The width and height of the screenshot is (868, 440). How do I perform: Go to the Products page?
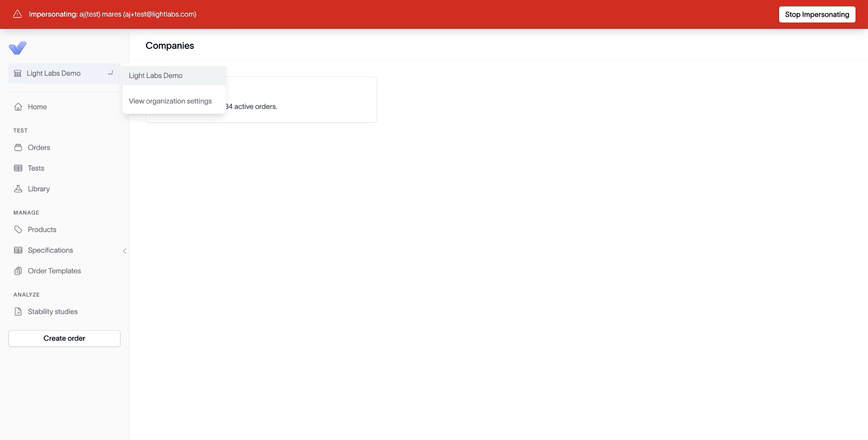(x=64, y=229)
